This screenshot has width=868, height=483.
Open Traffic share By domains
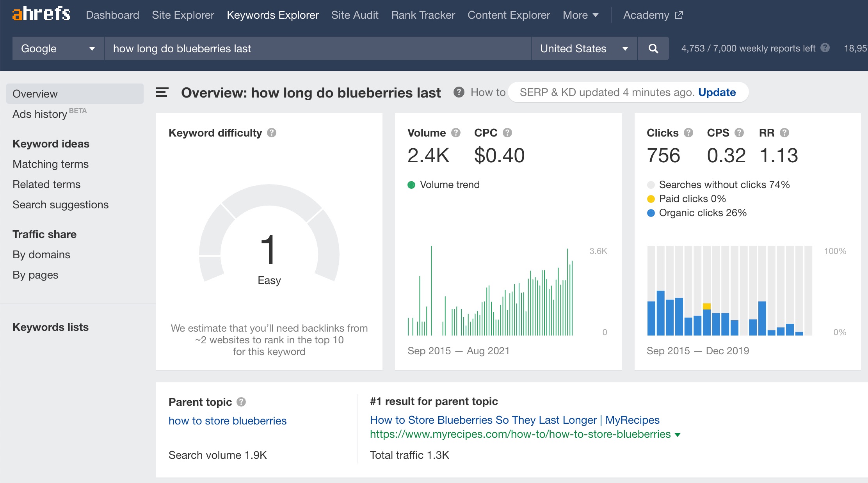click(41, 254)
